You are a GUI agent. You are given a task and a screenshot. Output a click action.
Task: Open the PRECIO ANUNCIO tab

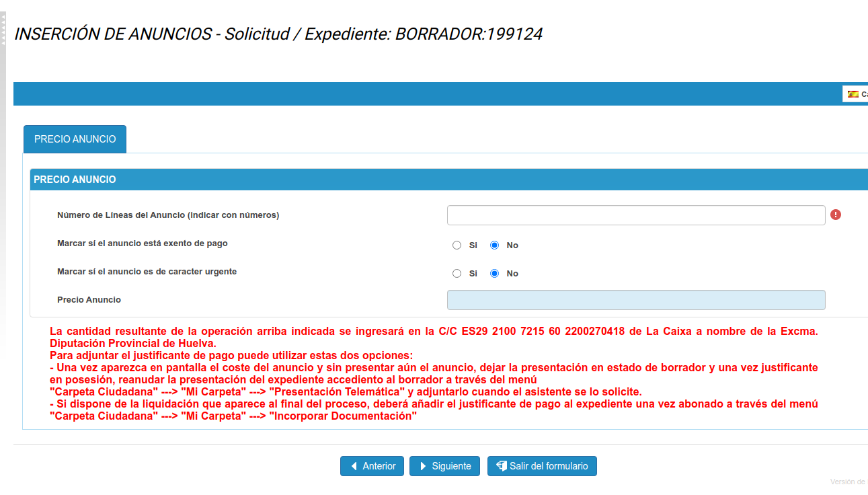pos(75,139)
